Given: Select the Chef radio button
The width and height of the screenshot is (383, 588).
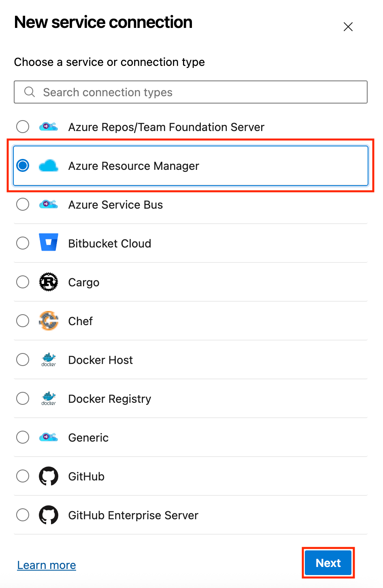Looking at the screenshot, I should coord(23,321).
